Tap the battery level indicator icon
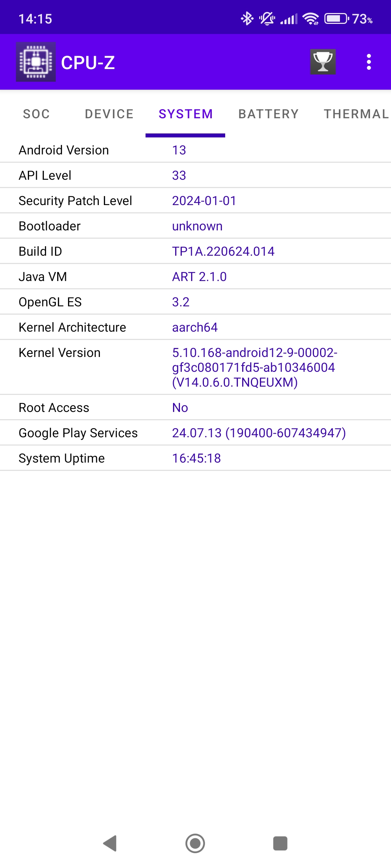Image resolution: width=391 pixels, height=868 pixels. 336,18
